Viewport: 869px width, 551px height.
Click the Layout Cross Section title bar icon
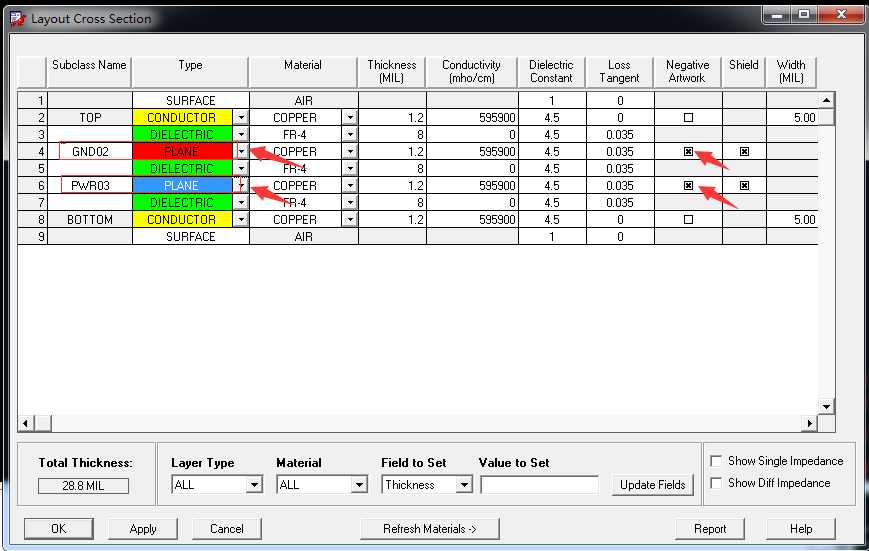pos(18,19)
